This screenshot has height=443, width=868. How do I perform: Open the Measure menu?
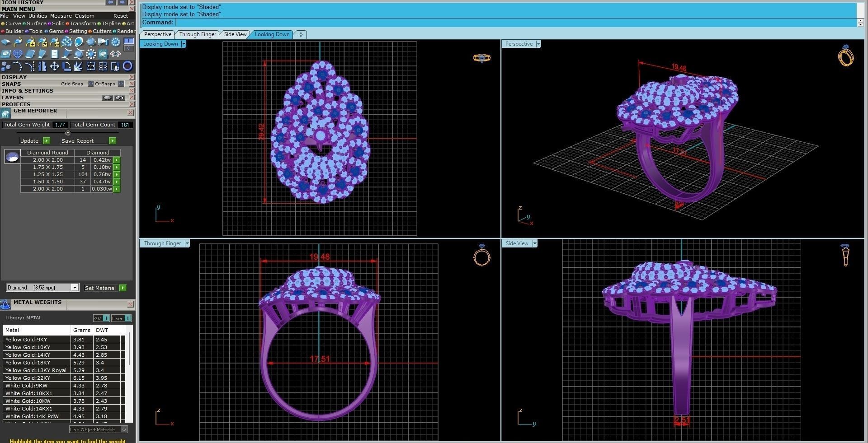(x=61, y=16)
